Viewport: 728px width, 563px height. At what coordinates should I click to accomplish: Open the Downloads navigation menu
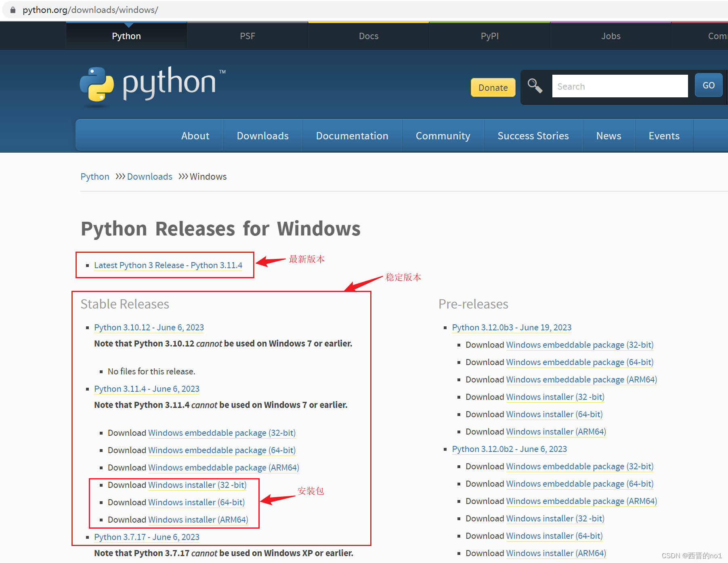pos(263,136)
